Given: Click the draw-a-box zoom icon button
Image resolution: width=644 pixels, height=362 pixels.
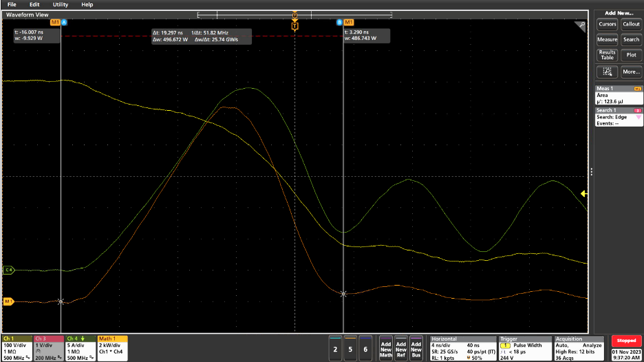Looking at the screenshot, I should (x=607, y=72).
